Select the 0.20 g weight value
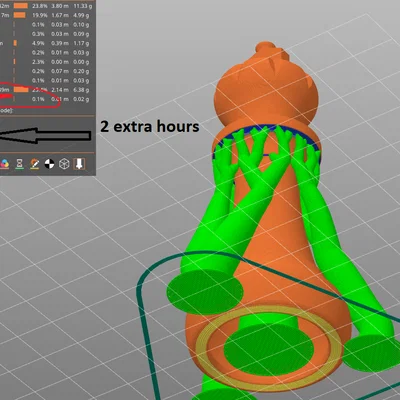This screenshot has width=400, height=400. [81, 71]
